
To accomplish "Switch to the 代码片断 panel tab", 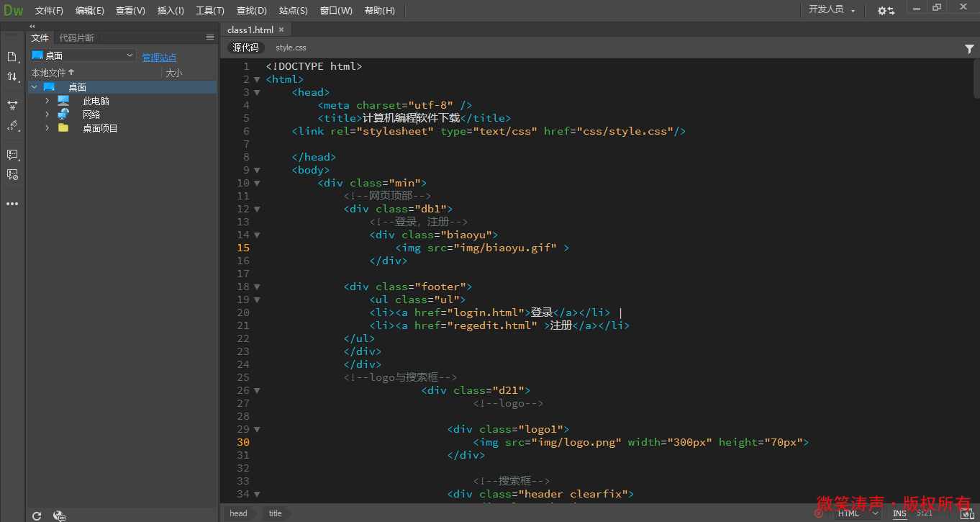I will pyautogui.click(x=76, y=37).
